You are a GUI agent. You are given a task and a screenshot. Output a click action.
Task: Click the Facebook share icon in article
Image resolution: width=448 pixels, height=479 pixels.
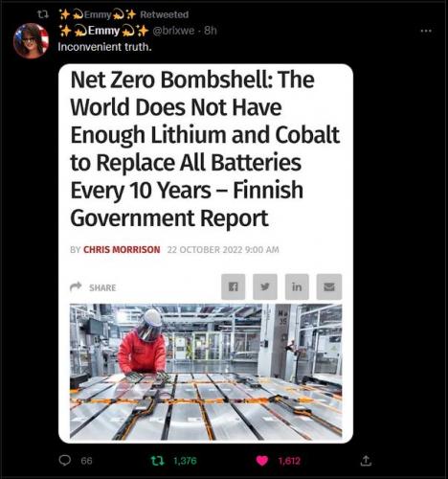point(234,286)
